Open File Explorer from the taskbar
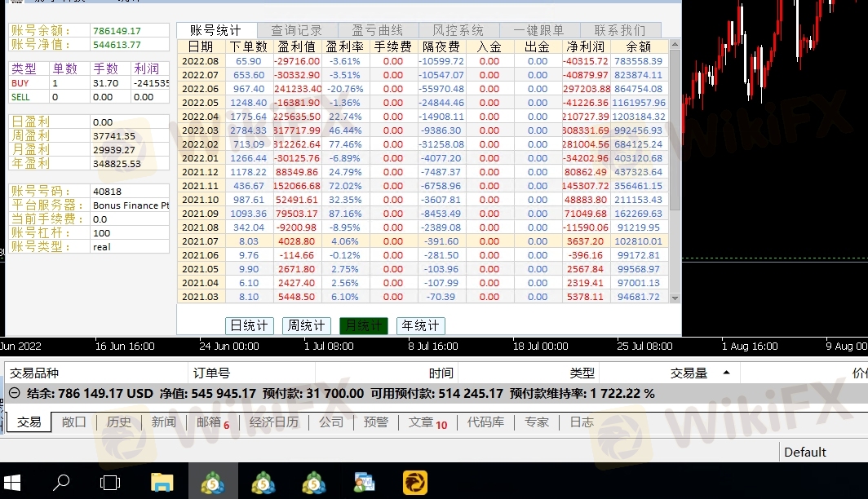Viewport: 868px width, 499px height. click(162, 482)
